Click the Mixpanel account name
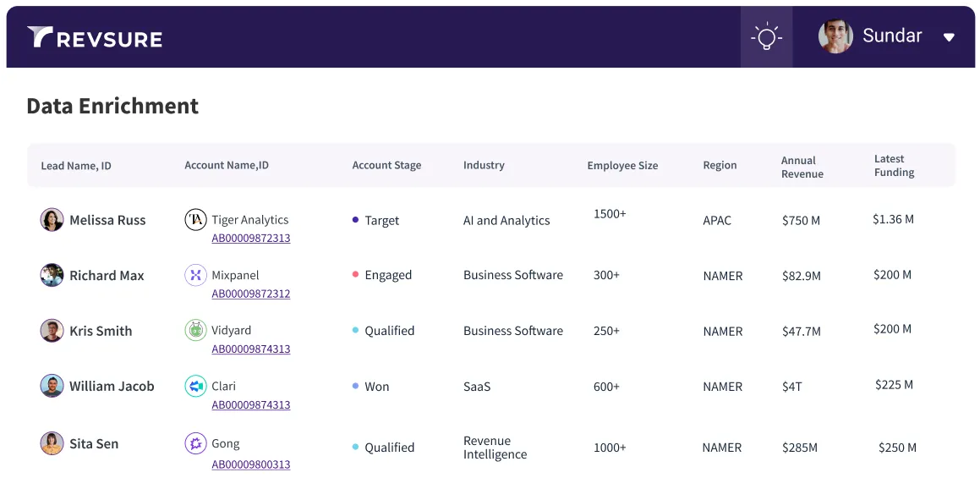Image resolution: width=980 pixels, height=500 pixels. click(235, 275)
